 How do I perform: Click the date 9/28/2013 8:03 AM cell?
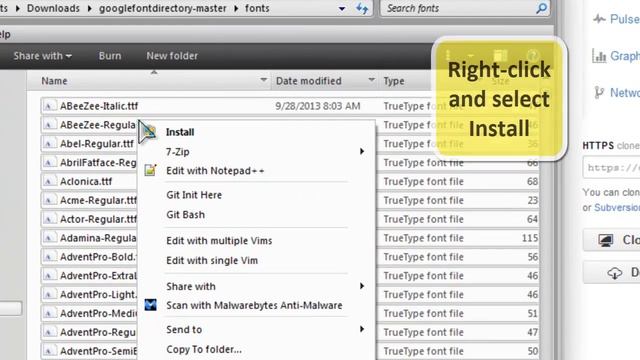tap(318, 106)
